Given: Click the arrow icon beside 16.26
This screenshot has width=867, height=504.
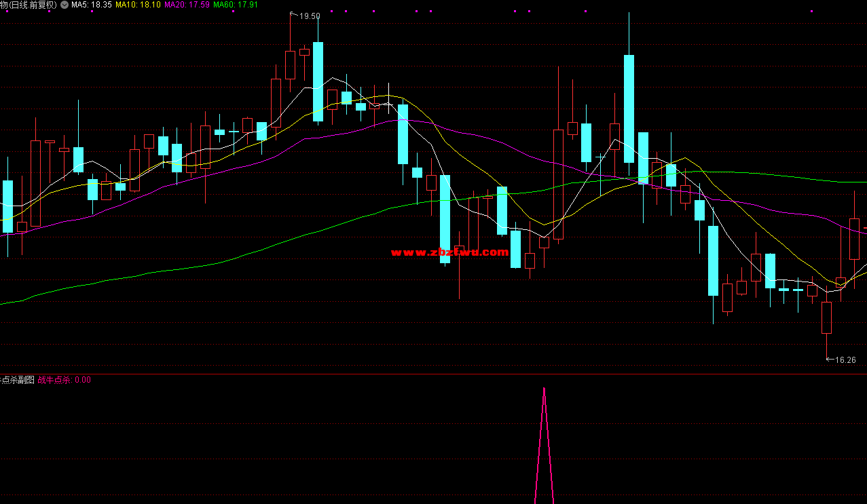Looking at the screenshot, I should point(830,360).
